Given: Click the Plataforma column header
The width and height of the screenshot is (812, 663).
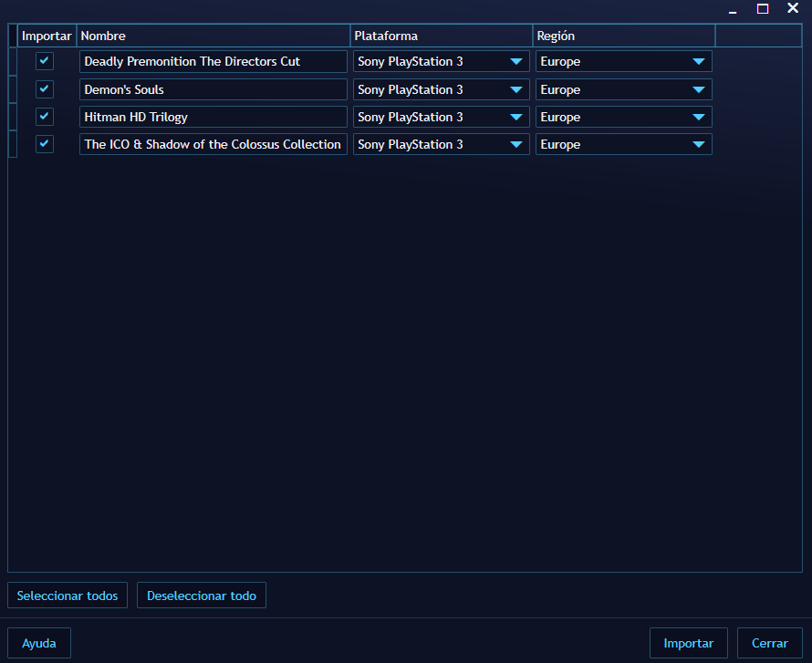Looking at the screenshot, I should (x=442, y=36).
